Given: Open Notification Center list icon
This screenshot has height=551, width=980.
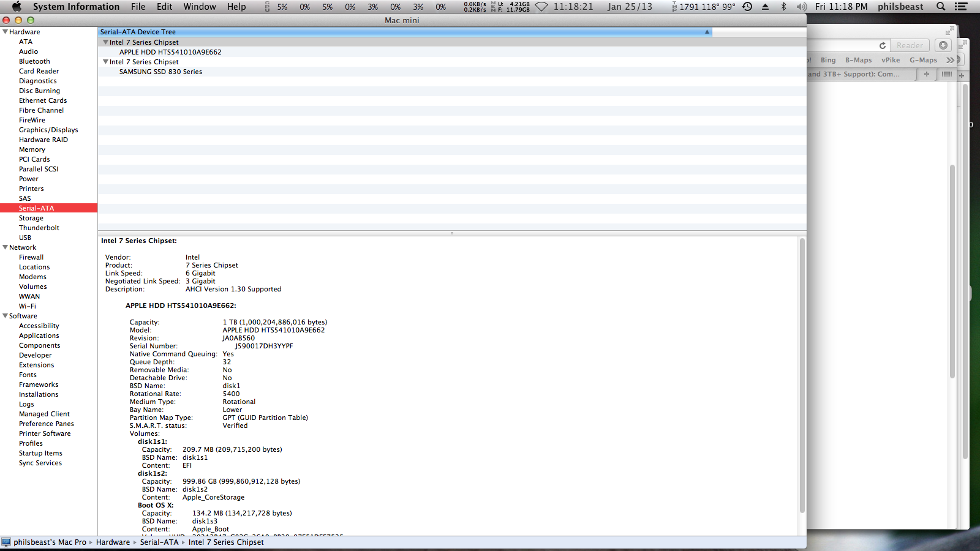Looking at the screenshot, I should point(962,7).
